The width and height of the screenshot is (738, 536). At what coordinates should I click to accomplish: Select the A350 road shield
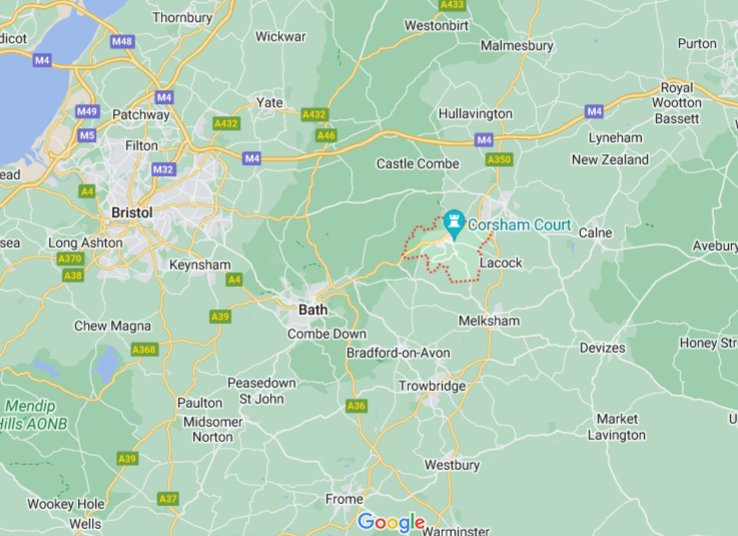pos(499,160)
